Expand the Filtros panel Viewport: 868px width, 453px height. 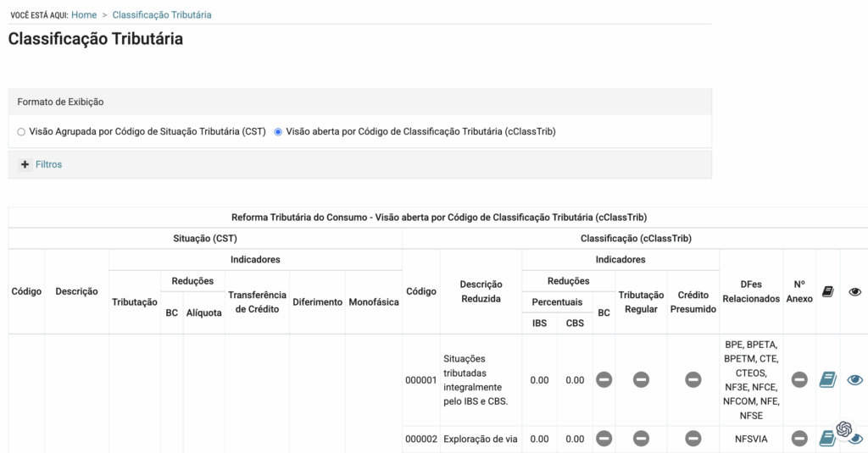[x=48, y=164]
